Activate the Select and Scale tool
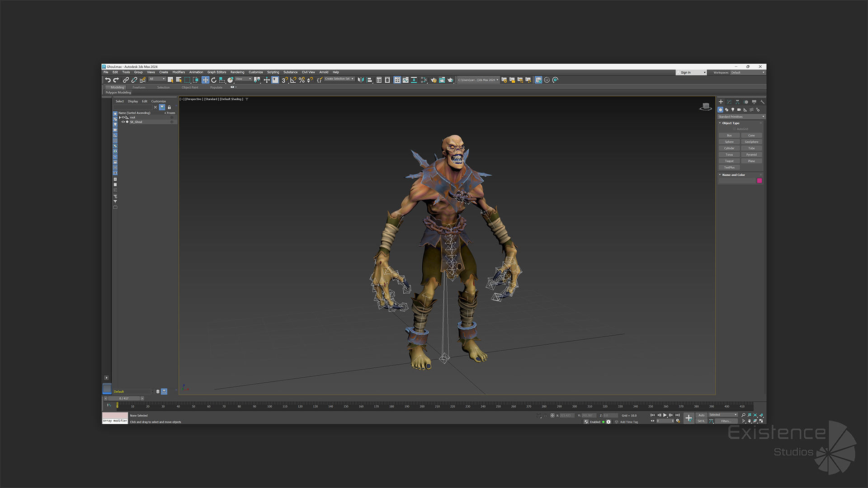Screen dimensions: 868x488 pos(222,80)
